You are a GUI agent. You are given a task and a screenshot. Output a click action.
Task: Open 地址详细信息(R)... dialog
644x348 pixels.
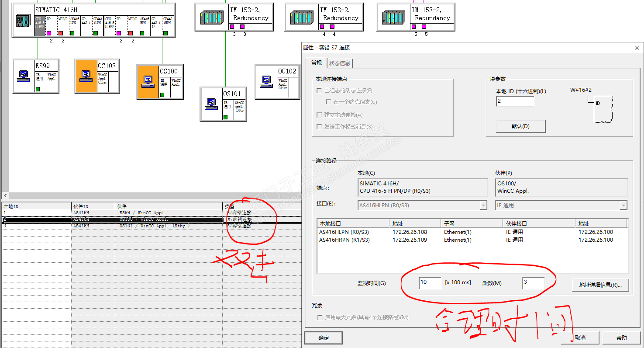pyautogui.click(x=600, y=285)
